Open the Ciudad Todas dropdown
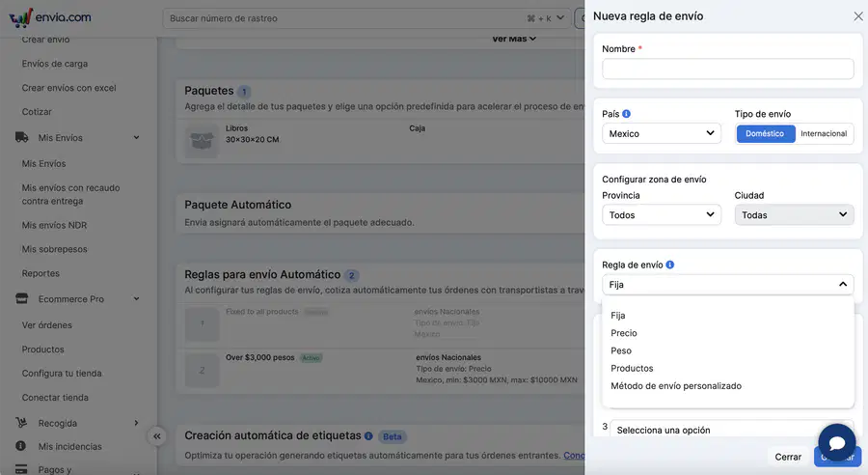This screenshot has height=475, width=868. [x=794, y=215]
